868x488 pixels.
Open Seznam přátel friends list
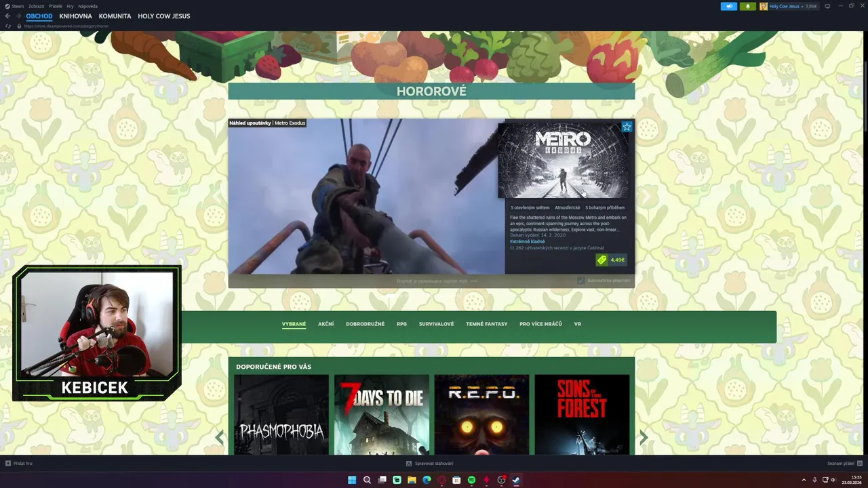[x=841, y=464]
